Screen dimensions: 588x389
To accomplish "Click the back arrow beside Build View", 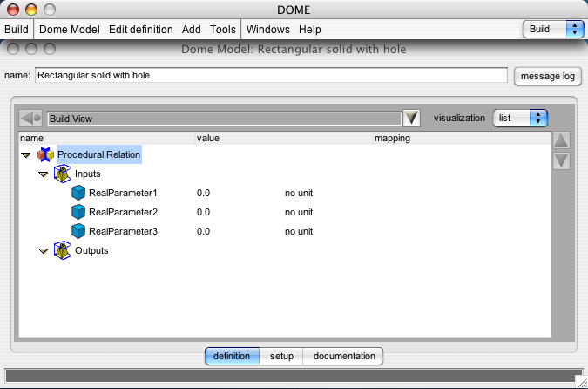I will (30, 119).
